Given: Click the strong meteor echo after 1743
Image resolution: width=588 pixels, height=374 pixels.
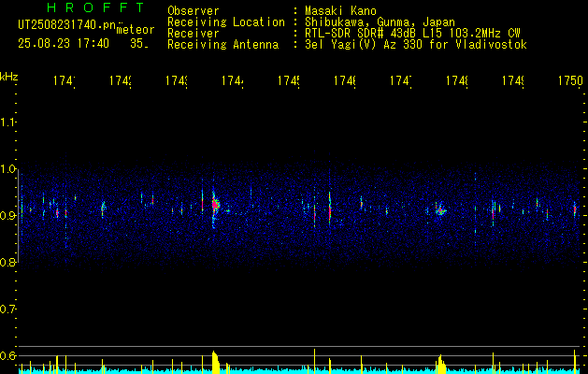Looking at the screenshot, I should click(x=215, y=205).
